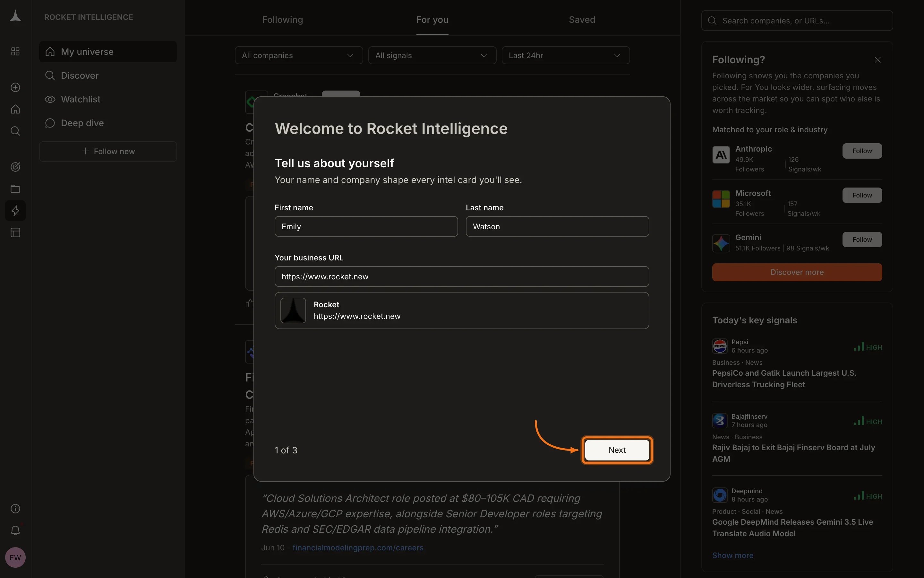This screenshot has width=924, height=578.
Task: Select the Rocket company suggestion card
Action: point(462,311)
